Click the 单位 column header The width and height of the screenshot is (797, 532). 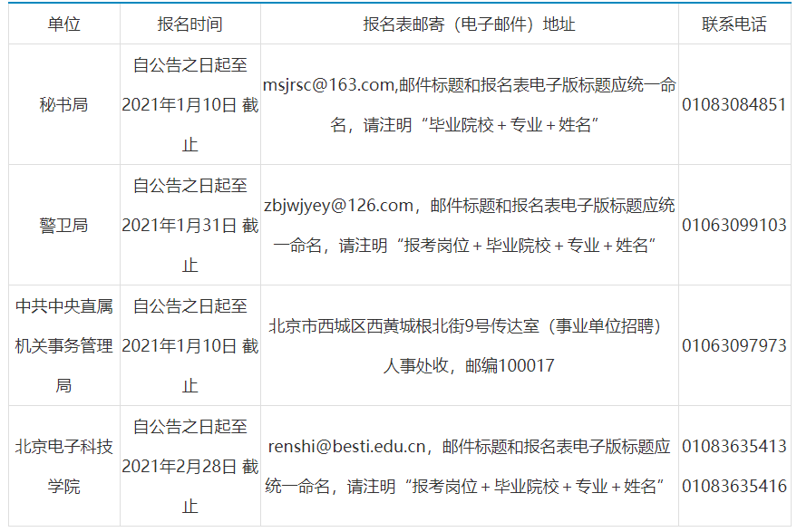click(64, 24)
